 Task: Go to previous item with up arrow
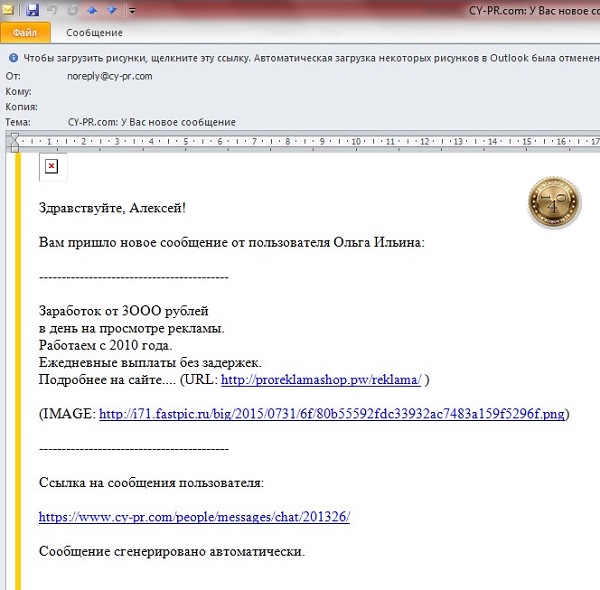tap(92, 10)
